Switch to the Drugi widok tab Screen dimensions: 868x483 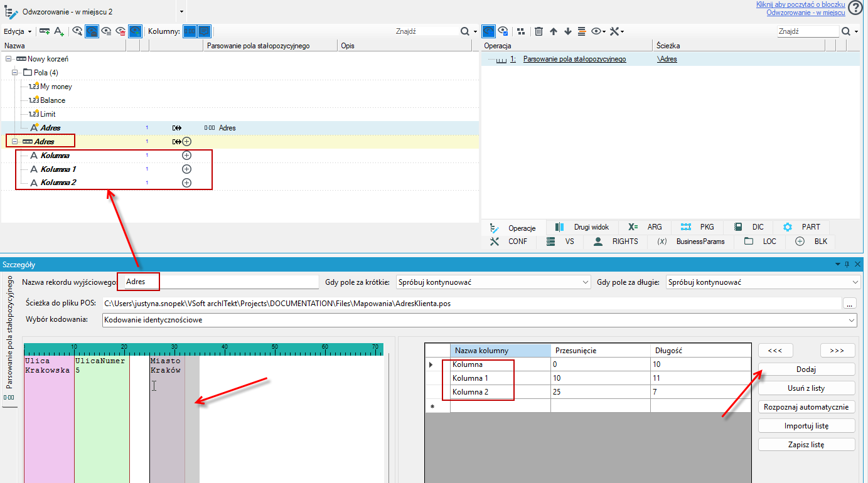click(x=582, y=227)
